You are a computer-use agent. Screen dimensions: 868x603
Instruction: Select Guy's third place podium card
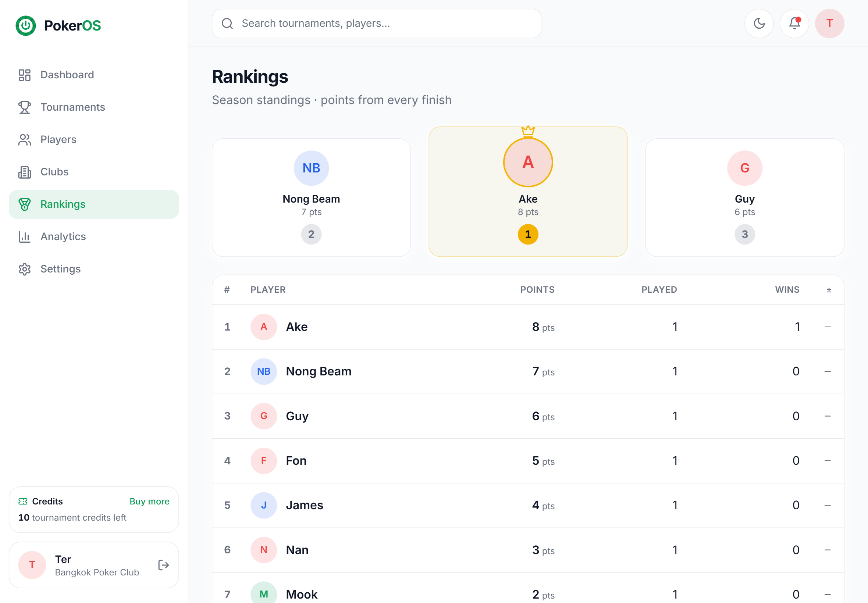click(744, 197)
